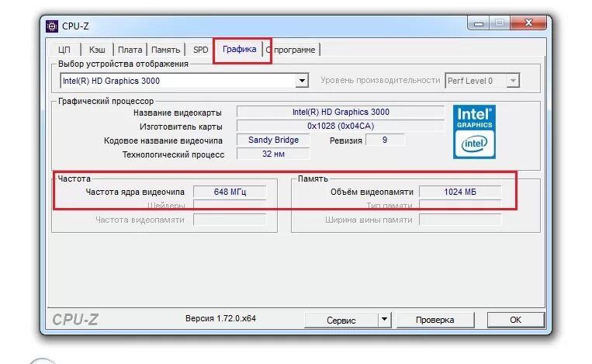Click the Сервис button
This screenshot has width=592, height=364.
click(341, 320)
